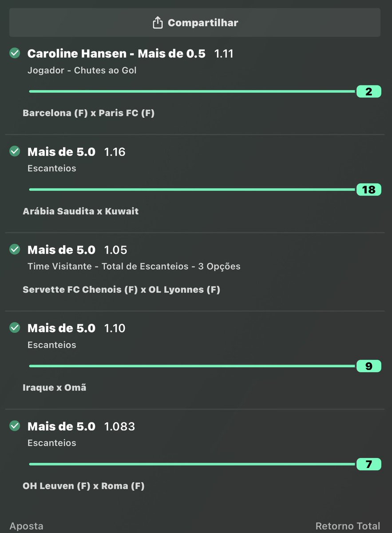Open Arábia Saudita x Kuwait match
Viewport: 392px width, 533px height.
pos(81,211)
